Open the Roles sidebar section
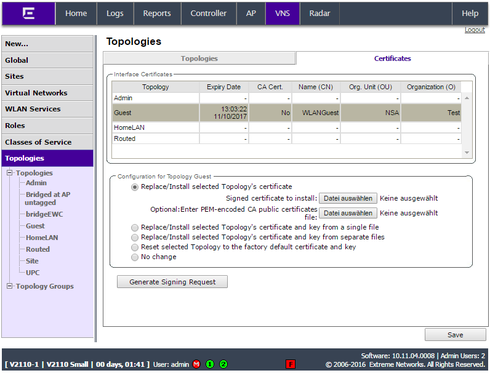Screen dimensions: 490x373 coord(47,126)
